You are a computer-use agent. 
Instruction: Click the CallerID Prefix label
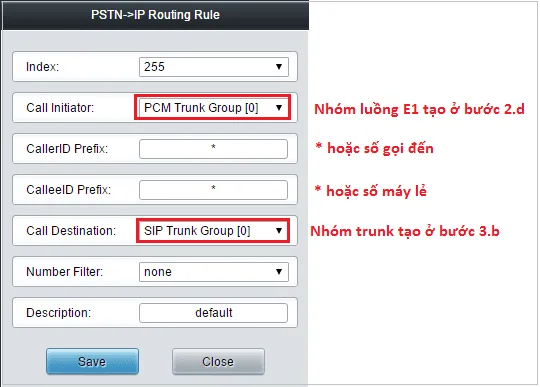67,149
